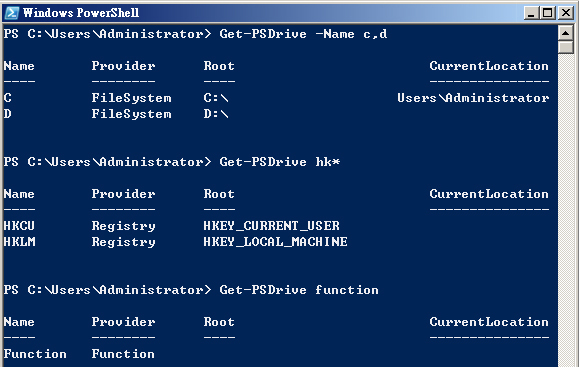Click the C:\ root value
This screenshot has height=367, width=579.
216,98
